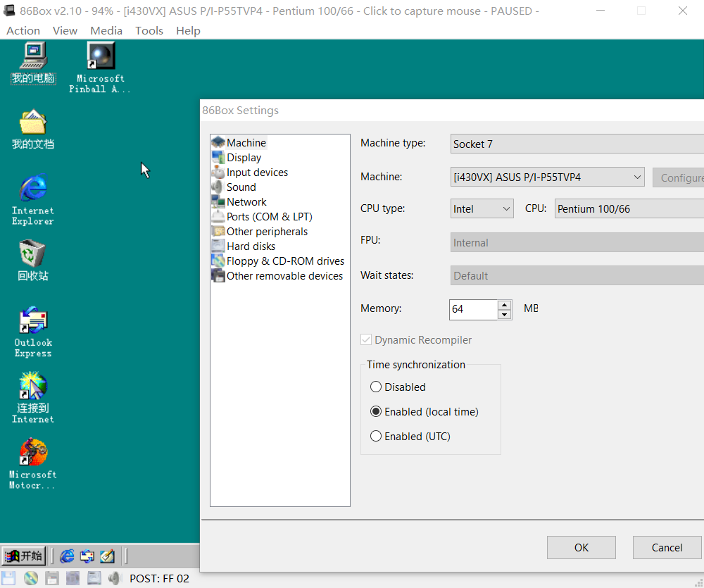The image size is (704, 588).
Task: Decrease memory with the down arrow
Action: click(x=505, y=315)
